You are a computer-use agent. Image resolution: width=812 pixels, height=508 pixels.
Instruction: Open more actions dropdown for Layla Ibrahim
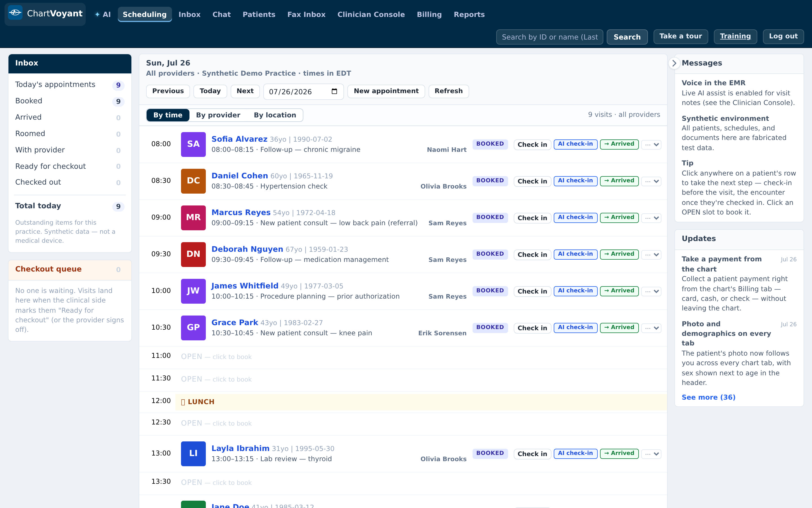651,454
